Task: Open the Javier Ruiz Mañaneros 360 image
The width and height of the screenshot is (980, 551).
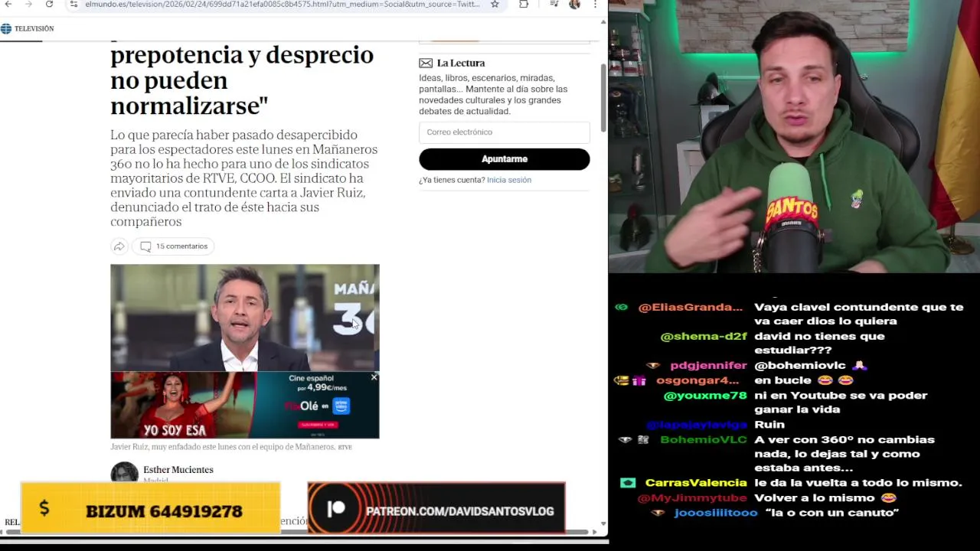Action: coord(245,318)
